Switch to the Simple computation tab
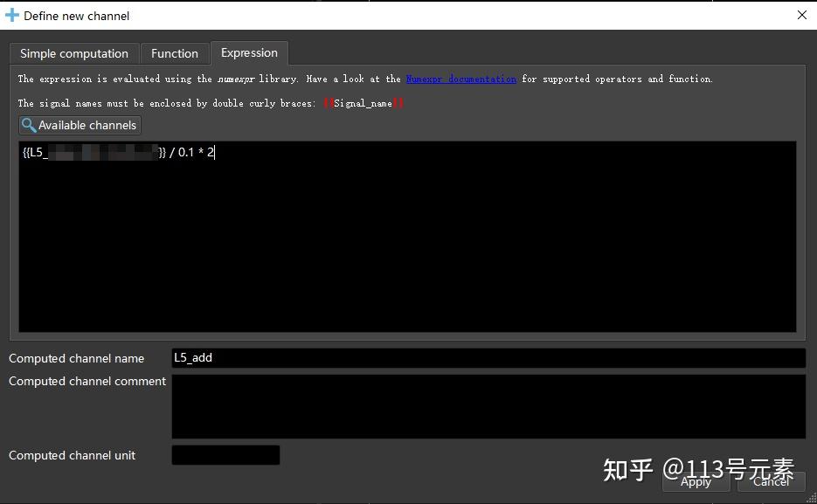Screen dimensions: 817x504 pyautogui.click(x=73, y=53)
